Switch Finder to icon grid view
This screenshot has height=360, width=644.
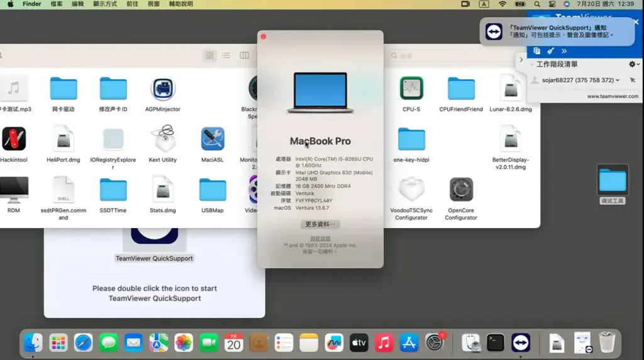pos(209,55)
